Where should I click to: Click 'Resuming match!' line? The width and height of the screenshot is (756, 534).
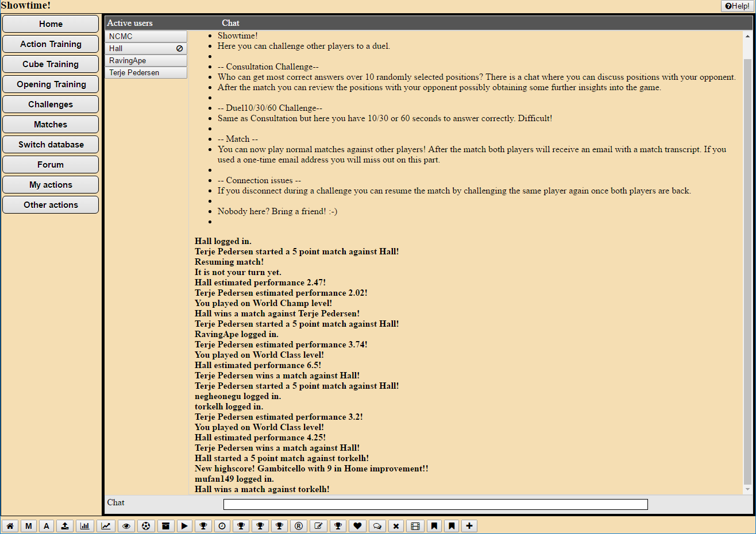point(229,262)
